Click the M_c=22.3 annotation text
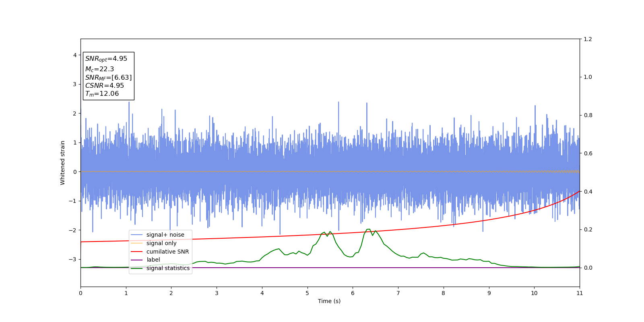644x322 pixels. pos(99,69)
